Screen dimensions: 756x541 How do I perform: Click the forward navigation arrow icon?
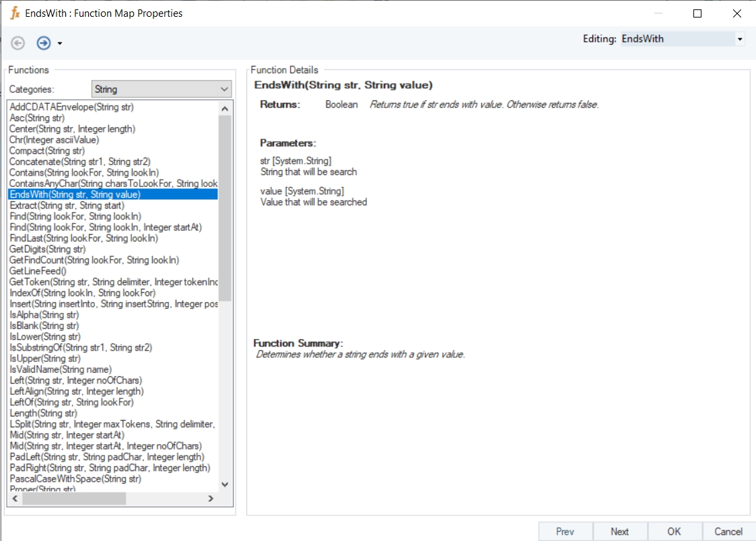[x=44, y=43]
